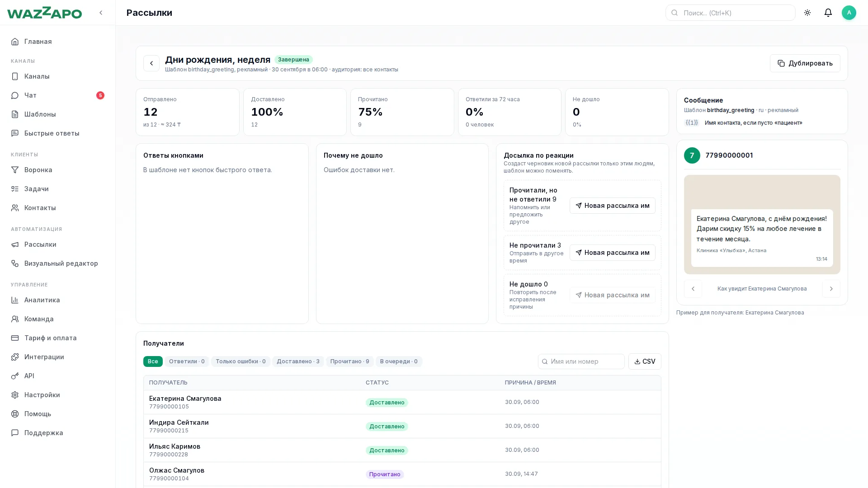868x488 pixels.
Task: Open Помощь in the sidebar
Action: [57, 414]
